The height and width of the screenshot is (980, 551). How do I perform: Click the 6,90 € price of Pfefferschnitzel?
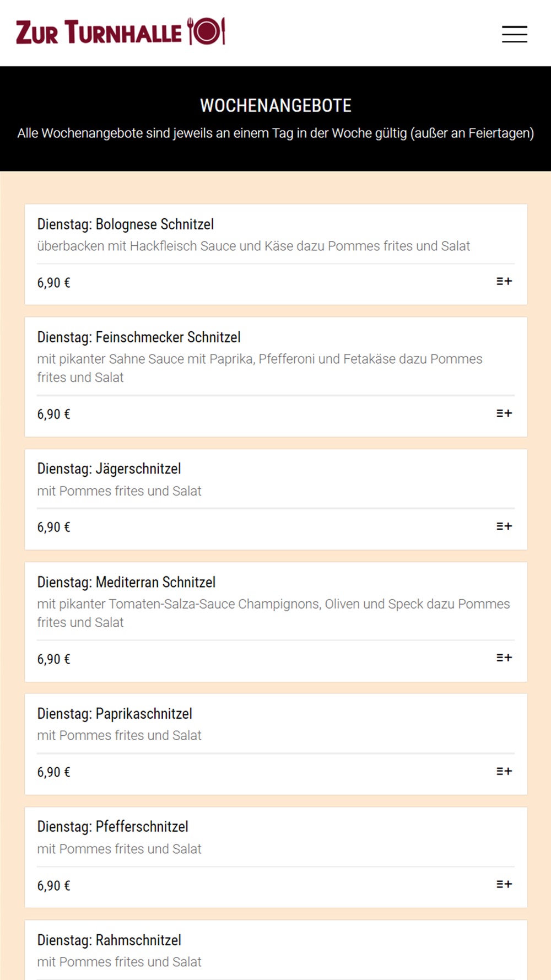tap(53, 886)
